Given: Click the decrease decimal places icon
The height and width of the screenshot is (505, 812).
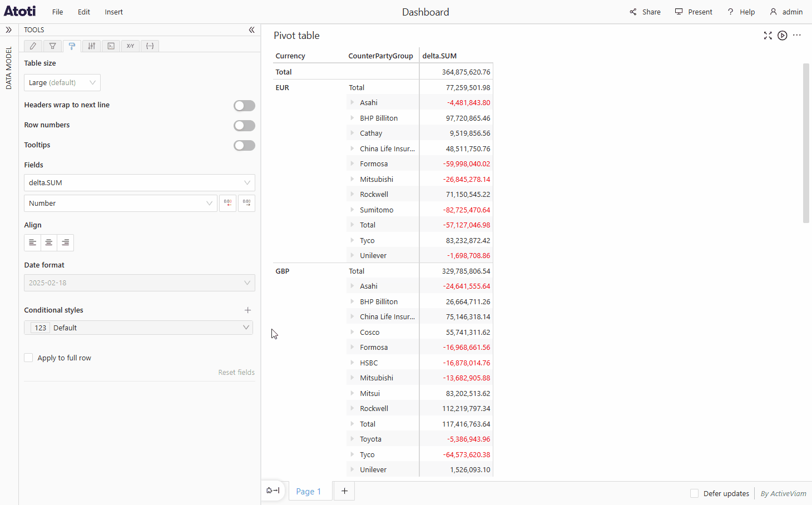Looking at the screenshot, I should tap(227, 203).
